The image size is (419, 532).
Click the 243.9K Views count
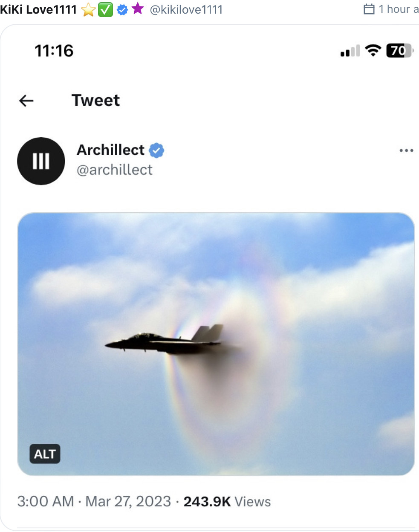(227, 501)
